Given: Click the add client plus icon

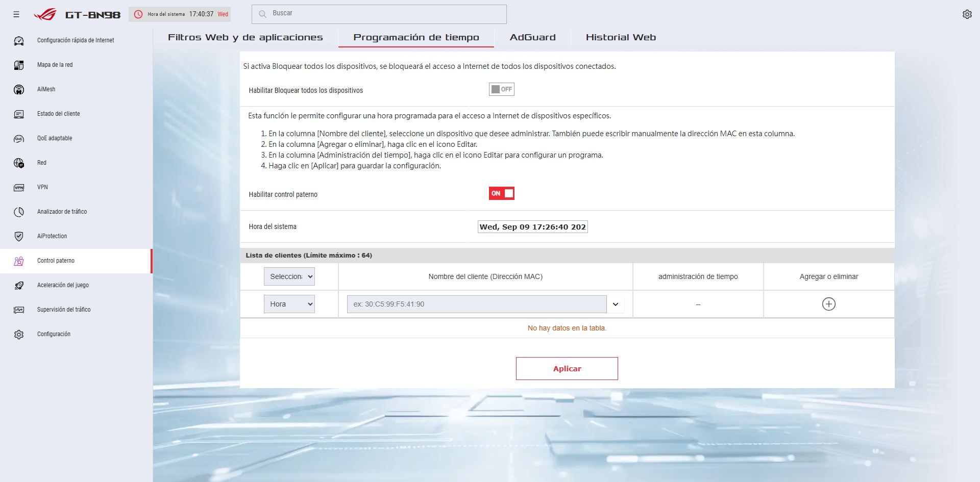Looking at the screenshot, I should pos(828,304).
